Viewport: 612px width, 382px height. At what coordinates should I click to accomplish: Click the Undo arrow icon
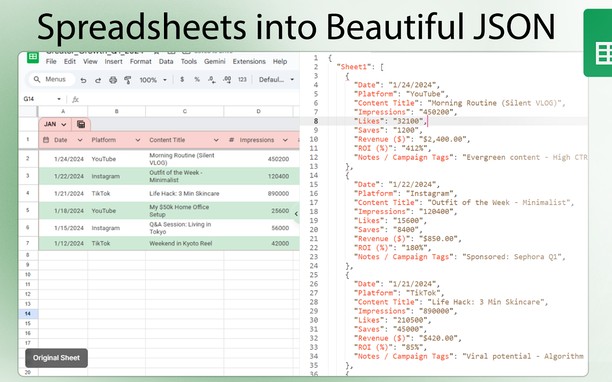click(x=83, y=80)
